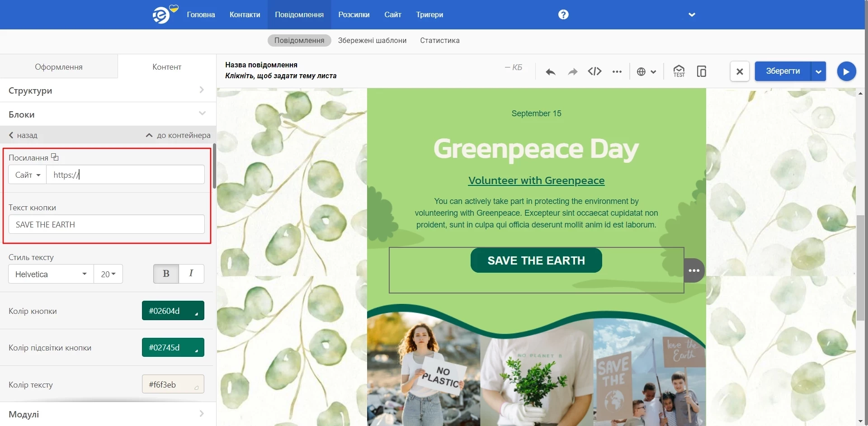
Task: Switch to the Оформлення tab
Action: (59, 66)
